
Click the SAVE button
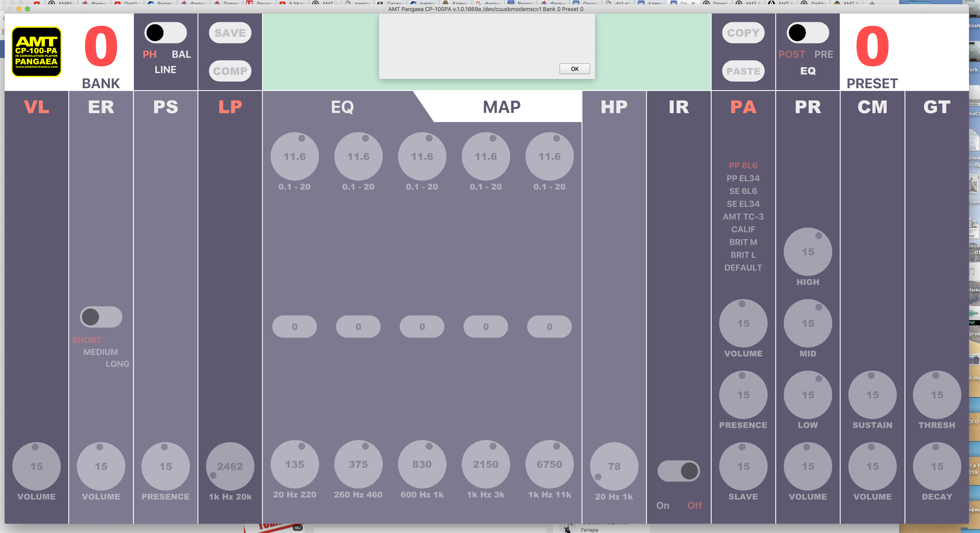[x=230, y=33]
